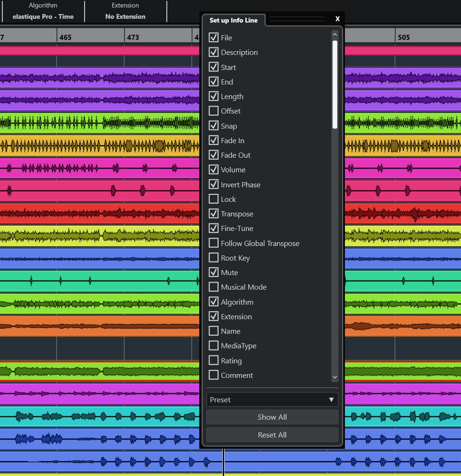Open the Preset dropdown
The width and height of the screenshot is (461, 476).
coord(272,399)
